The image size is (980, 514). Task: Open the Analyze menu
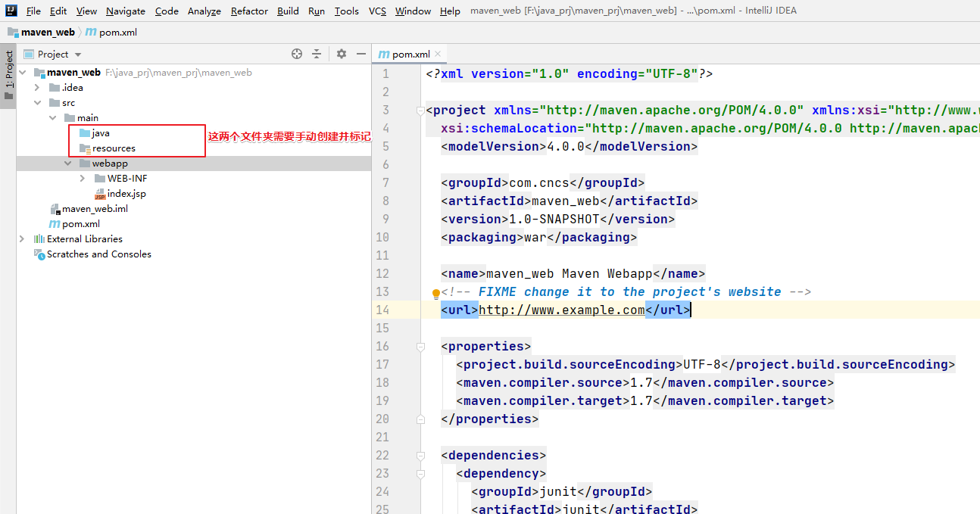(x=204, y=11)
